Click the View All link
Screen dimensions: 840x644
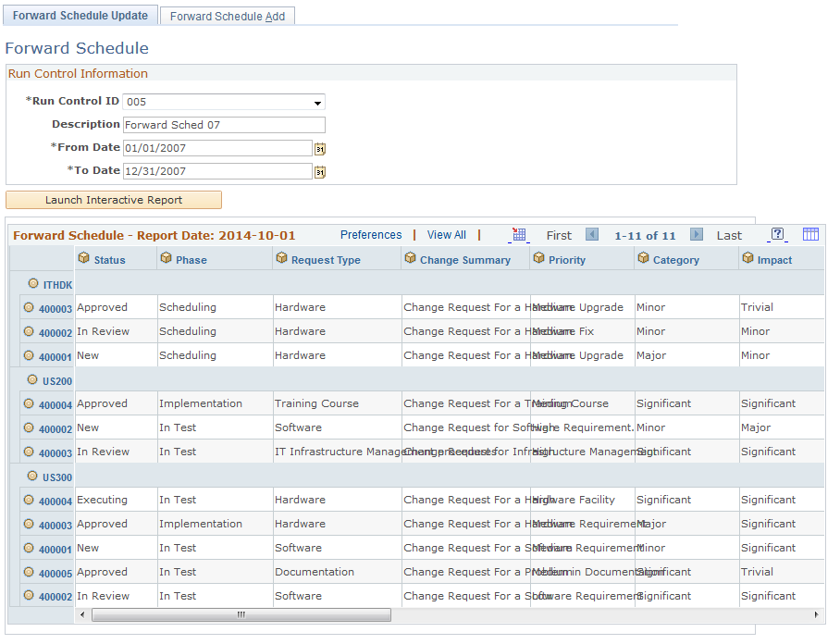[x=446, y=235]
